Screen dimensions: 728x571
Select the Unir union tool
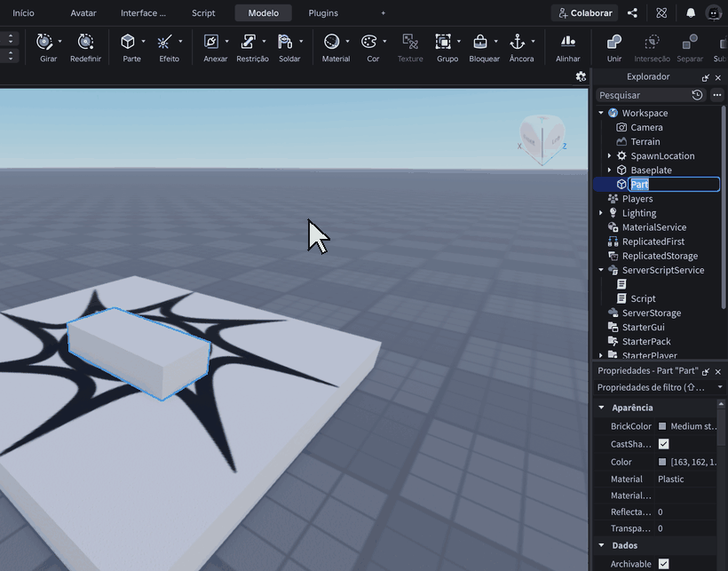point(614,47)
